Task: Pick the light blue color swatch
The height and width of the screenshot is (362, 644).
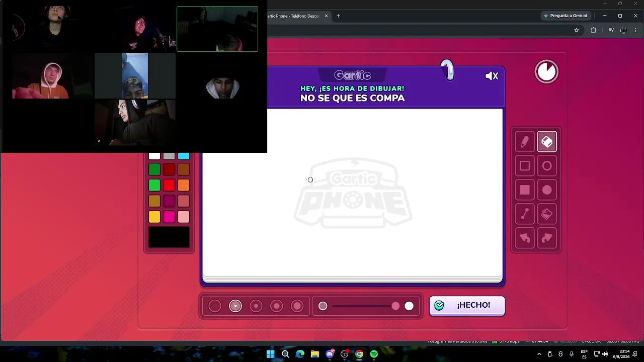Action: [x=184, y=156]
